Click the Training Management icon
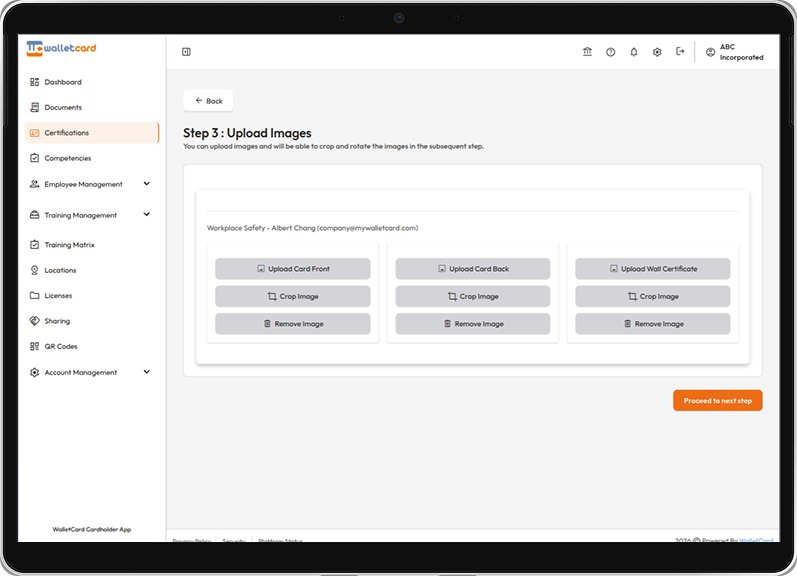 point(35,215)
